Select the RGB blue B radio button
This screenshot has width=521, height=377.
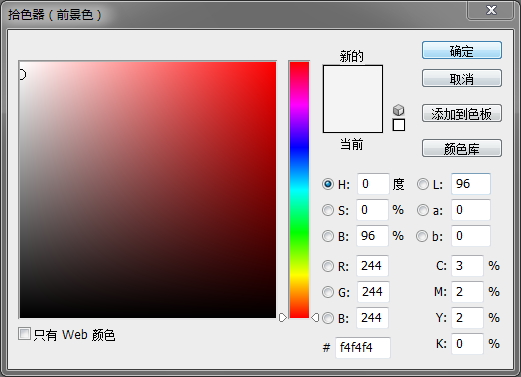(328, 318)
